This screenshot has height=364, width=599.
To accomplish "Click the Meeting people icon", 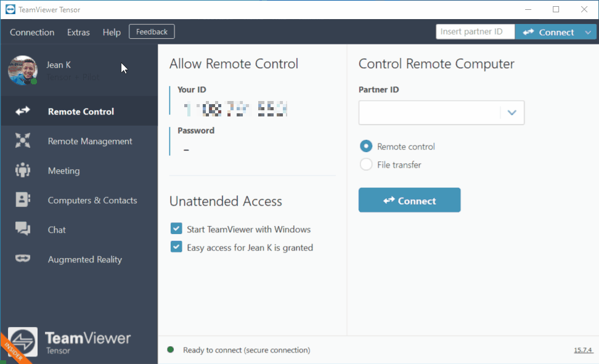I will [x=23, y=170].
